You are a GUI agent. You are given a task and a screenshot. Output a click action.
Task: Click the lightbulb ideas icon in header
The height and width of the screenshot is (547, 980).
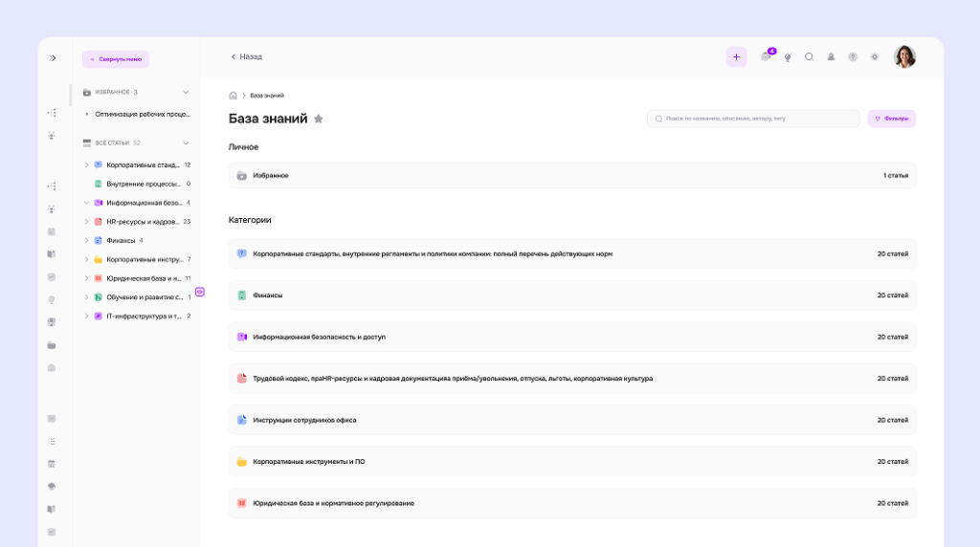(788, 57)
